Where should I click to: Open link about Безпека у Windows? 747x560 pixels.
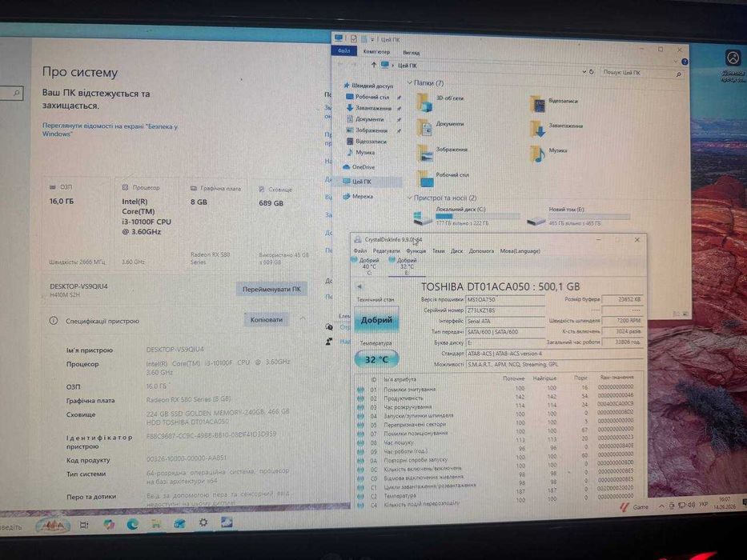click(110, 130)
